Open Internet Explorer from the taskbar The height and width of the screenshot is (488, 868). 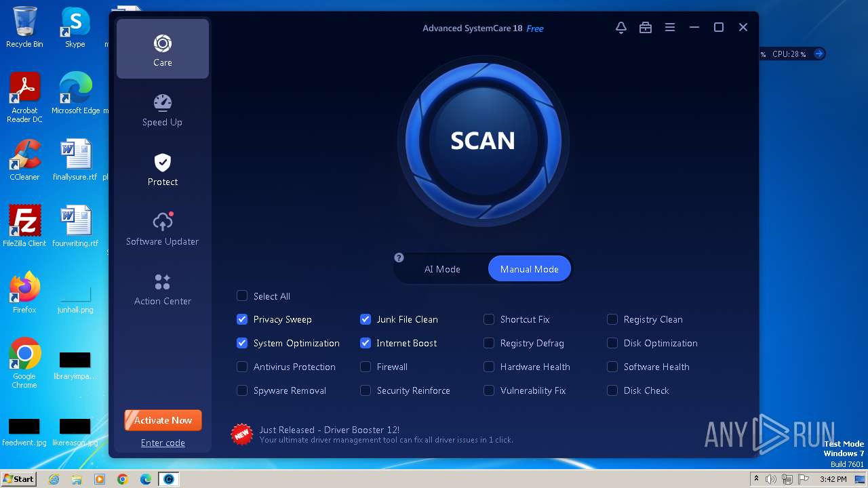pos(54,479)
